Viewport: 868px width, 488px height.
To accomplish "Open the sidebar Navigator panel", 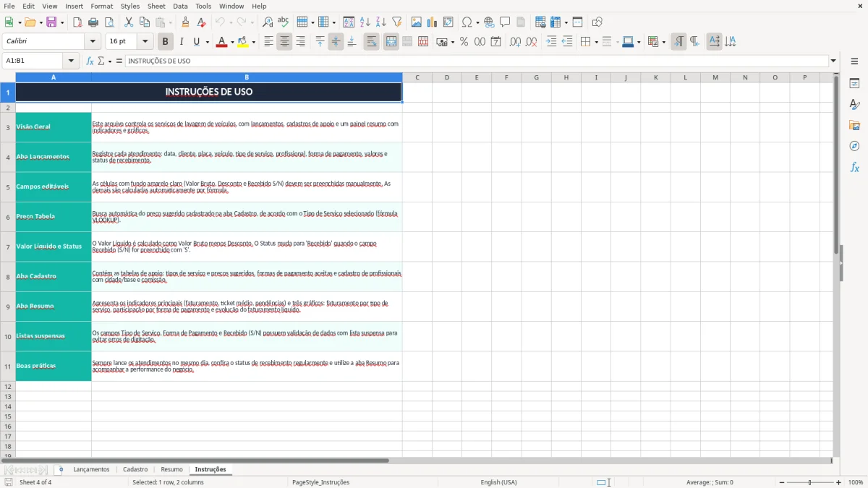I will click(854, 146).
